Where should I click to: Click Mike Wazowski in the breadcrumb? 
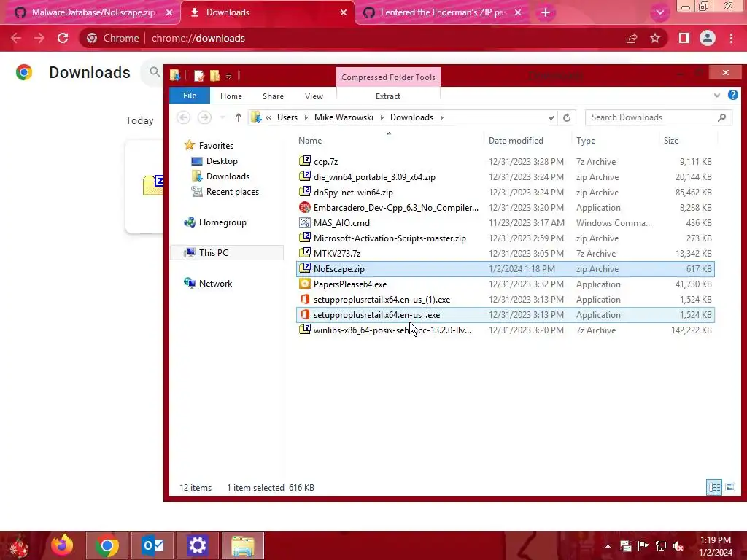[x=344, y=117]
